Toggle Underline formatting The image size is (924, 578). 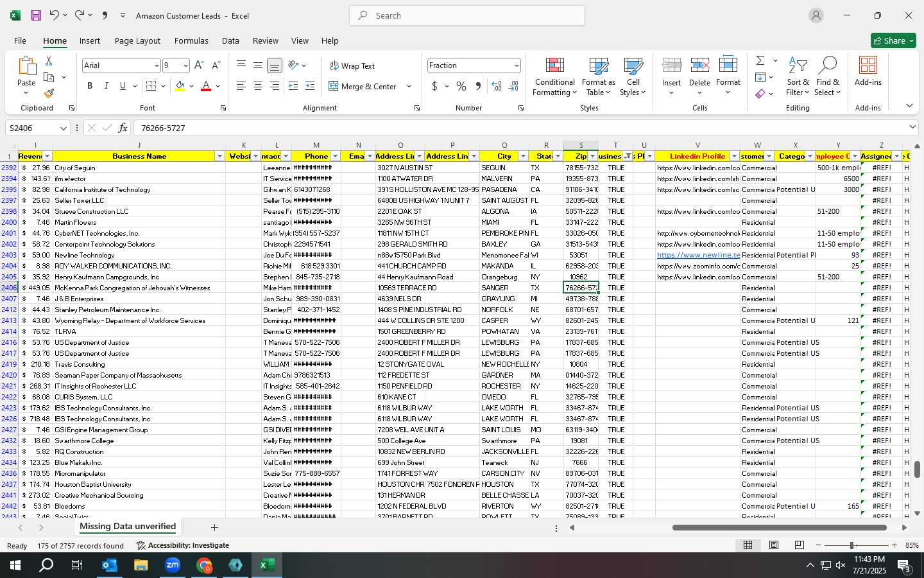pyautogui.click(x=123, y=86)
